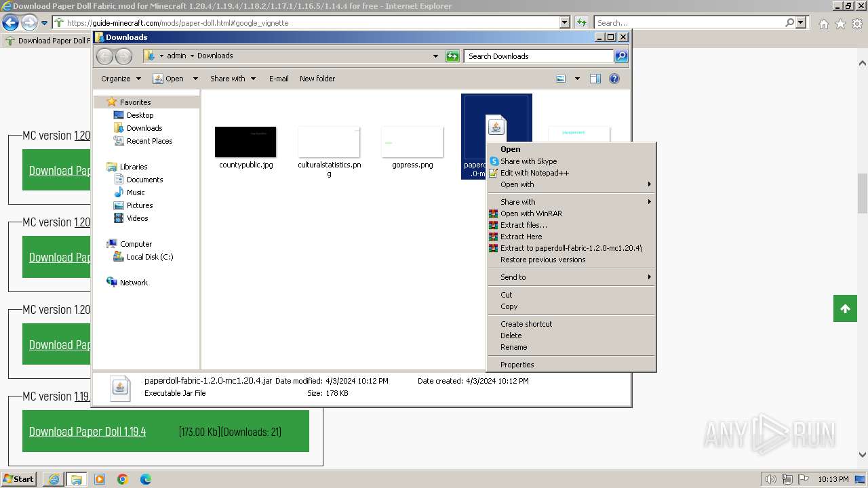
Task: Click the WinRAR icon beside Extract Here
Action: 494,237
